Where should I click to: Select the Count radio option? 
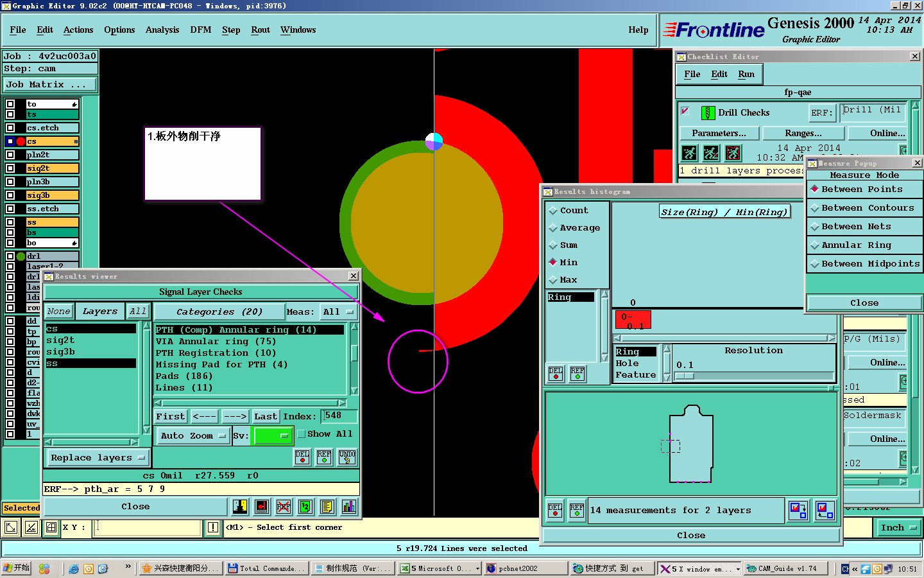click(569, 211)
